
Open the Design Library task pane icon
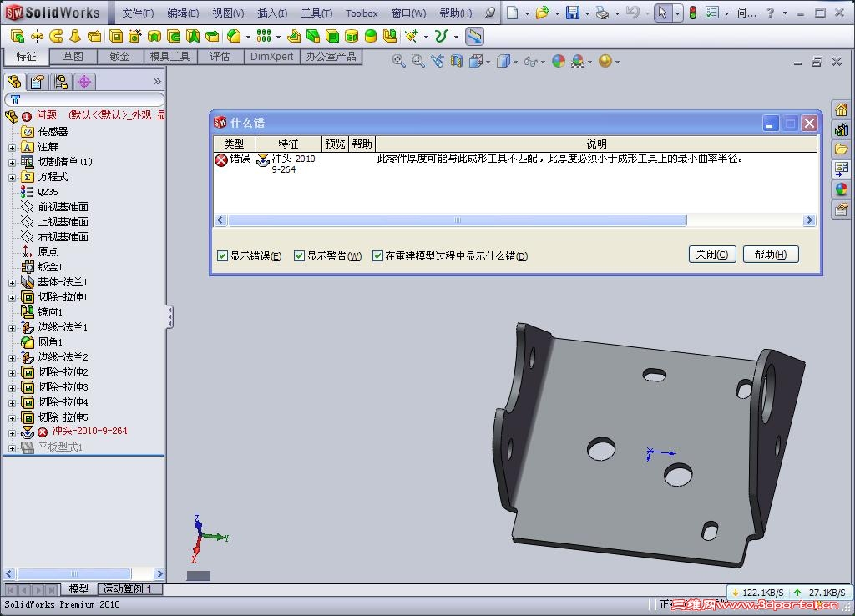[841, 129]
